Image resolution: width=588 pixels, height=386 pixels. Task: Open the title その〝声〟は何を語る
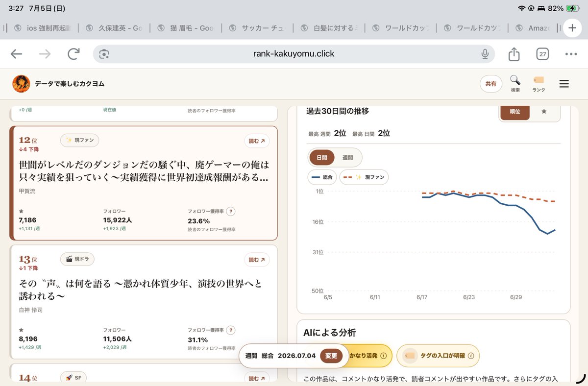[x=141, y=289]
